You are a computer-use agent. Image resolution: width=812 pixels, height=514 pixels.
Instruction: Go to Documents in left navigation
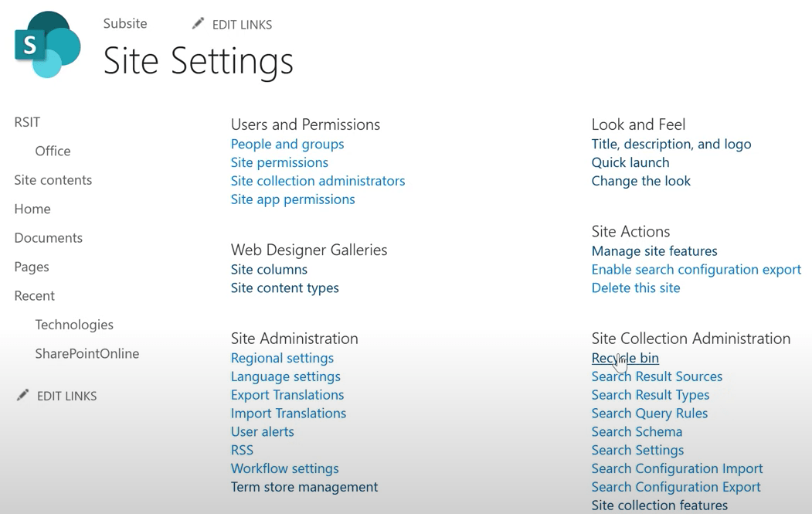(48, 238)
